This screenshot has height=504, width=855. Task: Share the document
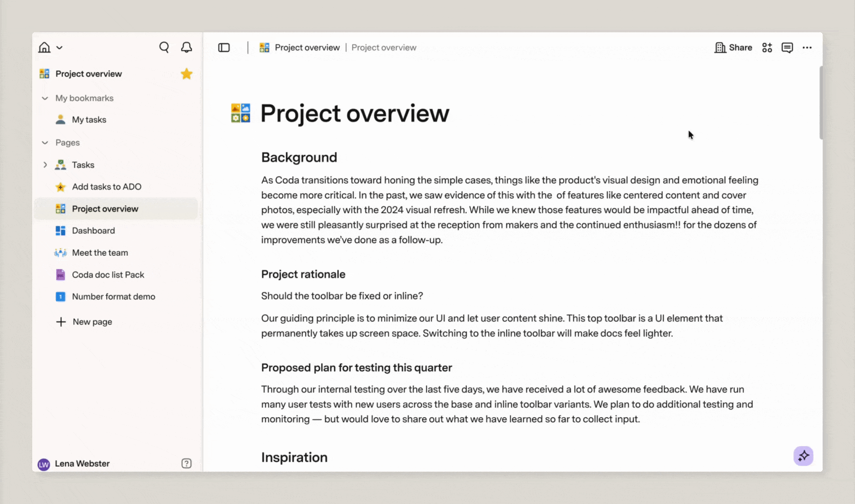pyautogui.click(x=733, y=48)
